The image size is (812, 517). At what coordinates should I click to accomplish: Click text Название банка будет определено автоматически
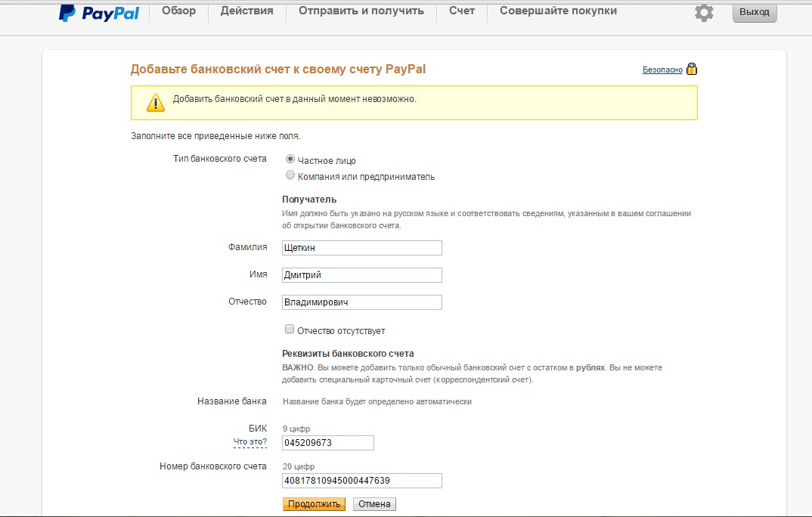pos(377,401)
